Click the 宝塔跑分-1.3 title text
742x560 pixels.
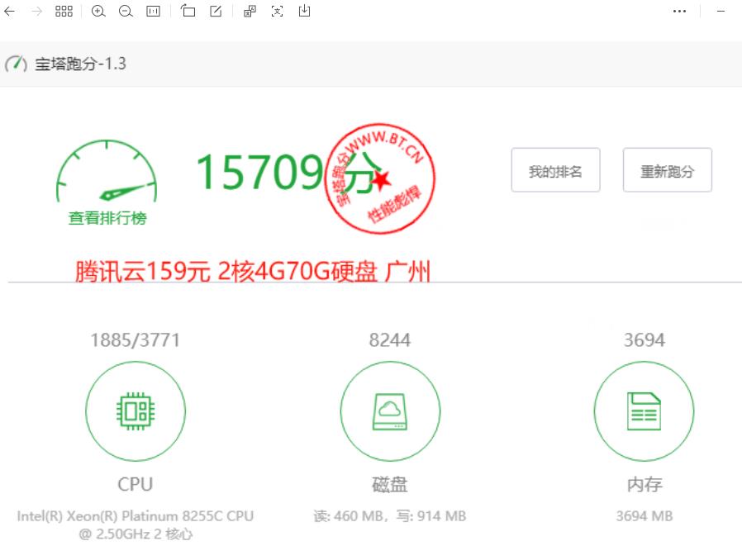[80, 64]
